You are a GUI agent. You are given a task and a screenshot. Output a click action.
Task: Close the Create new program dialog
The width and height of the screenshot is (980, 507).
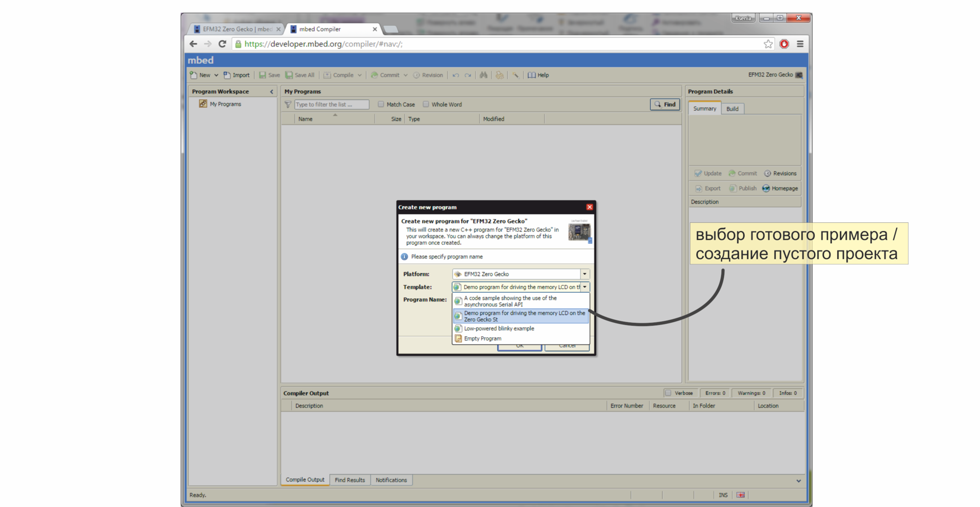[x=590, y=207]
